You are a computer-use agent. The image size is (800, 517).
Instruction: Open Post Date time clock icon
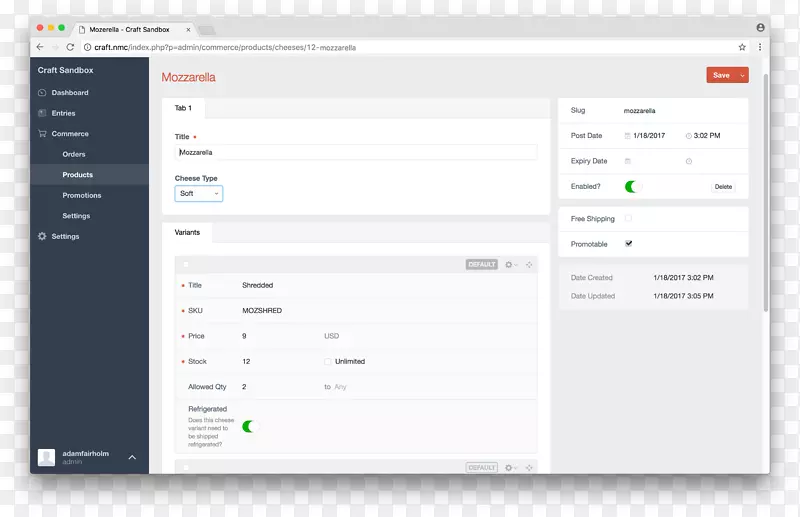point(688,136)
